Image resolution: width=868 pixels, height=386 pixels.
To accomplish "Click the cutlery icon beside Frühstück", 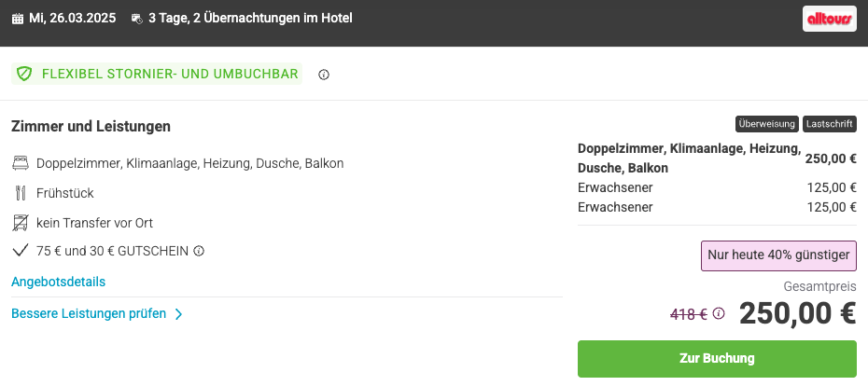I will click(x=21, y=193).
